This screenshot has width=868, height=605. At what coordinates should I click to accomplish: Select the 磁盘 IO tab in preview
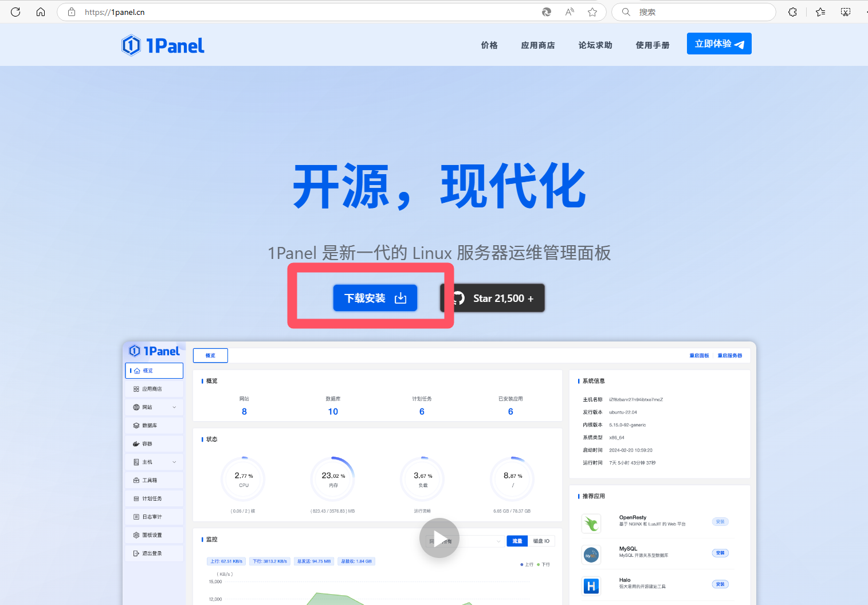pos(541,541)
